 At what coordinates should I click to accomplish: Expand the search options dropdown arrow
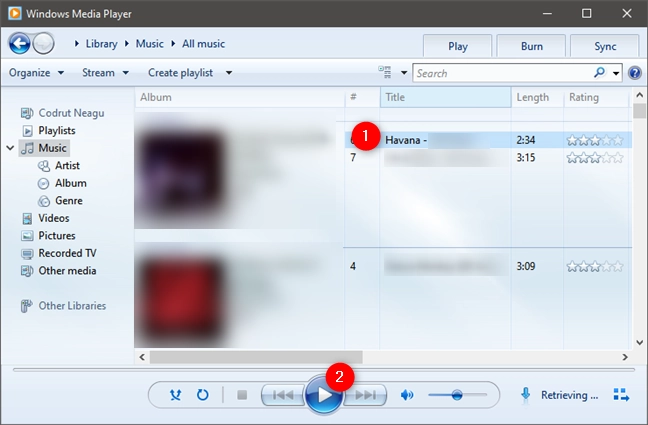click(x=616, y=74)
